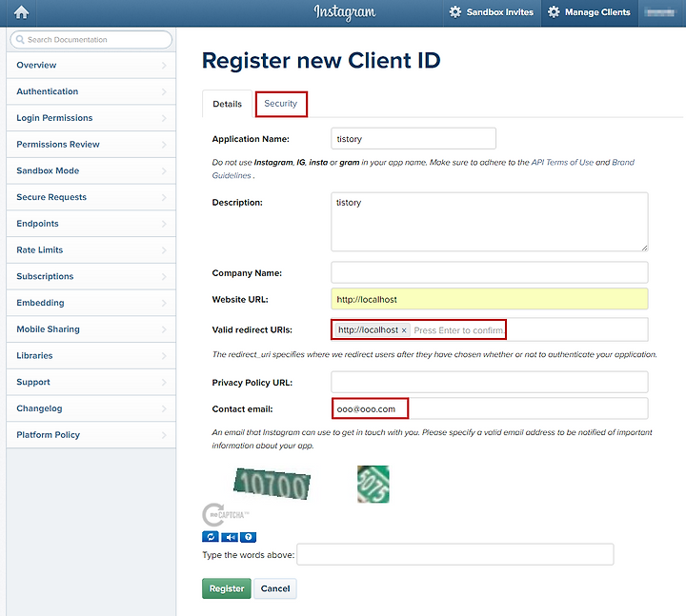Screen dimensions: 686x616
Task: Click the Application Name field
Action: [414, 139]
